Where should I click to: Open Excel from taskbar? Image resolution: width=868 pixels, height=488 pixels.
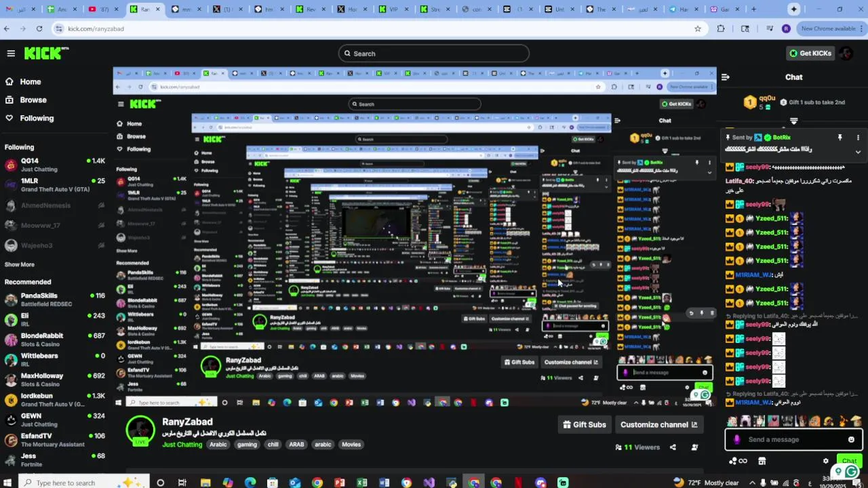[362, 483]
